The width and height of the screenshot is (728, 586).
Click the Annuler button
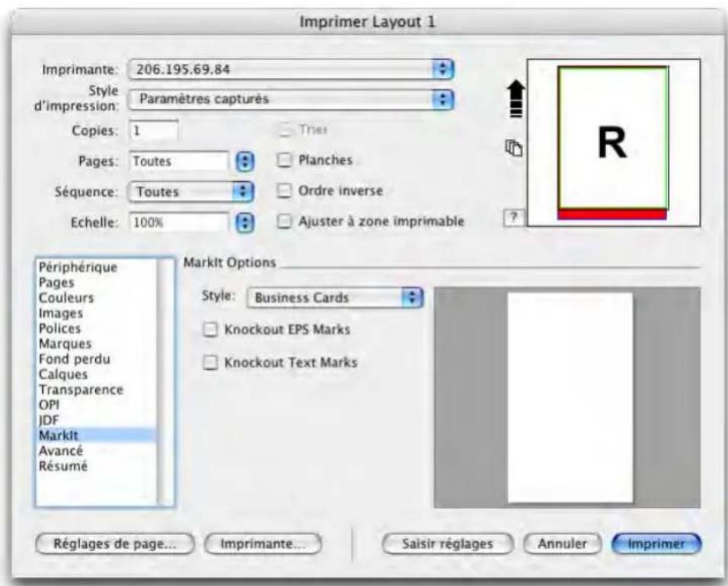pyautogui.click(x=562, y=544)
